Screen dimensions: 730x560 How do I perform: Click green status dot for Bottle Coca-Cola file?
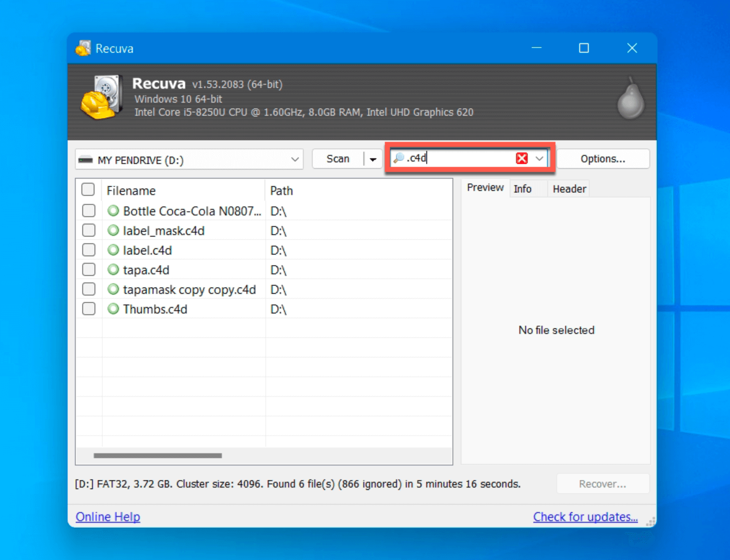tap(113, 211)
